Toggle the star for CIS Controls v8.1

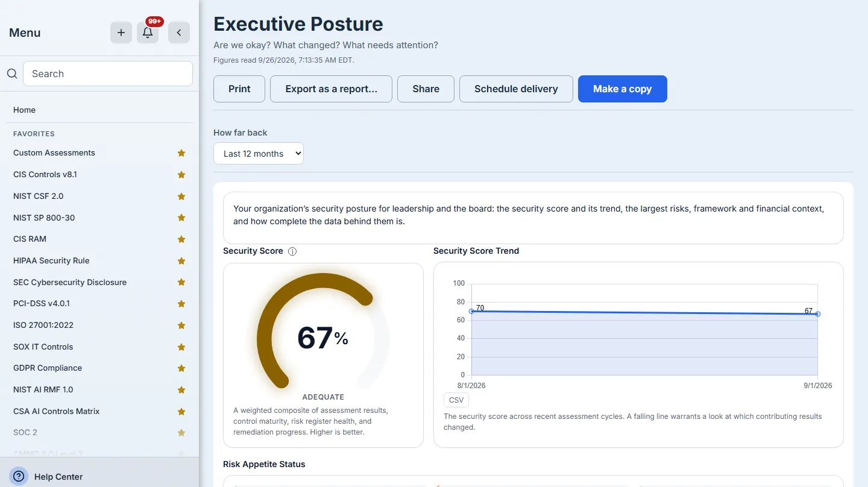pyautogui.click(x=181, y=175)
